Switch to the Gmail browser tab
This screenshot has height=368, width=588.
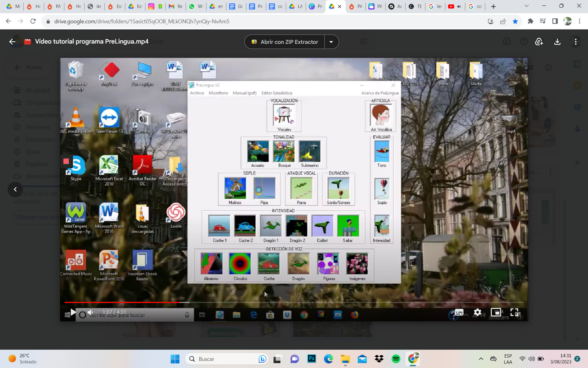pos(175,7)
